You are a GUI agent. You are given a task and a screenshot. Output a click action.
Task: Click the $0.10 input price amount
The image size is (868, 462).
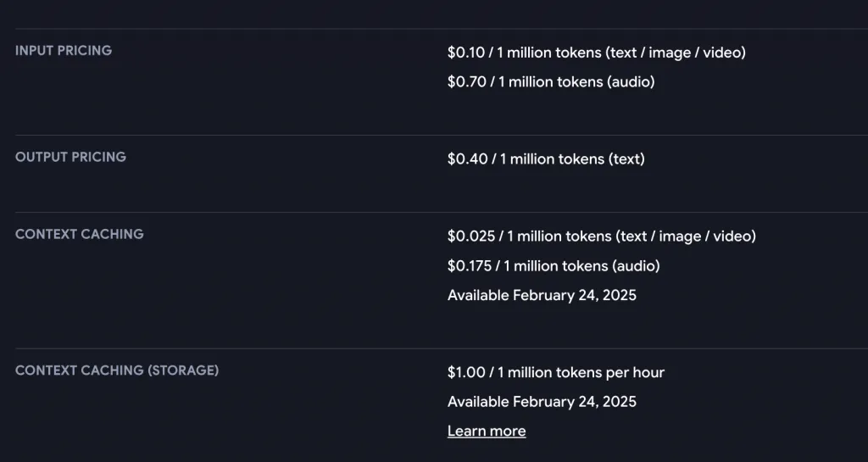pyautogui.click(x=466, y=53)
